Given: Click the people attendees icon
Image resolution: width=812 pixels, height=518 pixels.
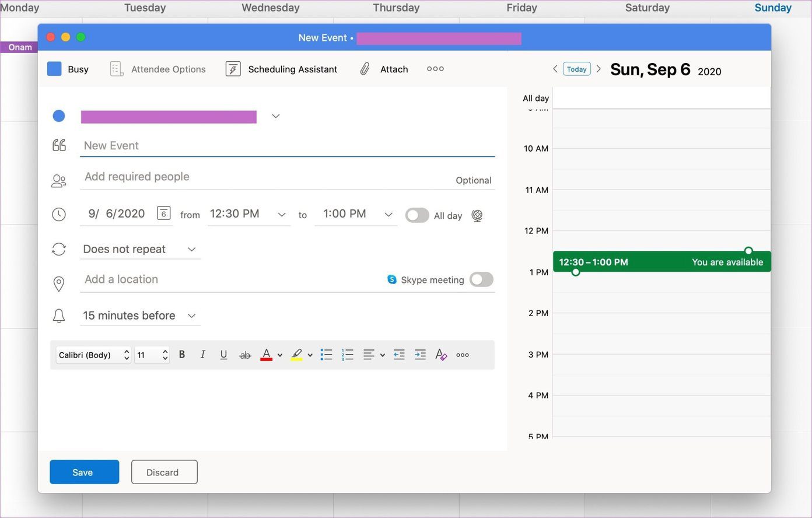Looking at the screenshot, I should [x=59, y=181].
